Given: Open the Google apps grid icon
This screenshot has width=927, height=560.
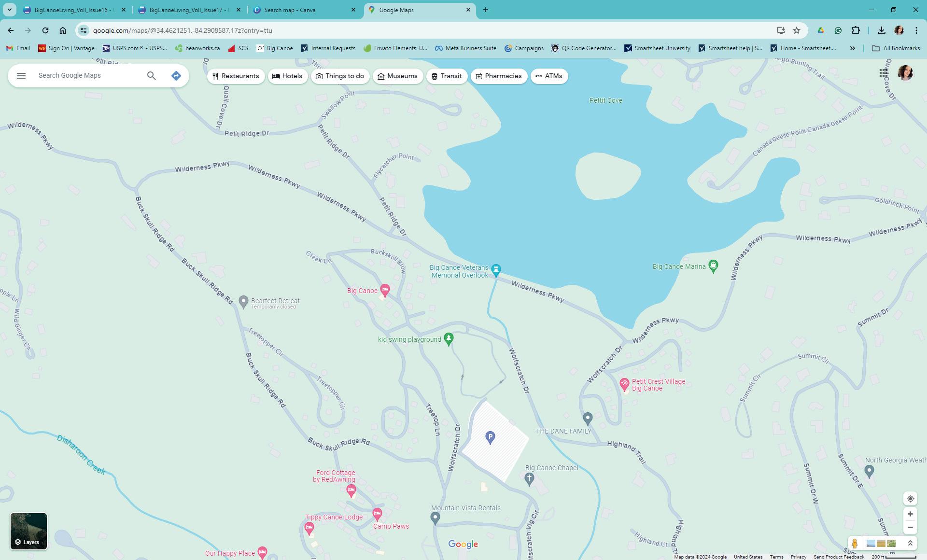Looking at the screenshot, I should pos(884,73).
